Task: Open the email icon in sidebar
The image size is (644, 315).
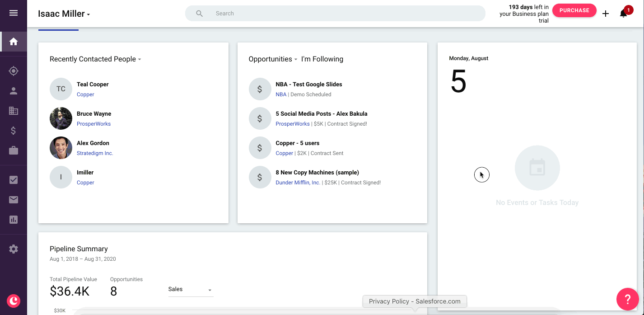Action: pos(14,200)
